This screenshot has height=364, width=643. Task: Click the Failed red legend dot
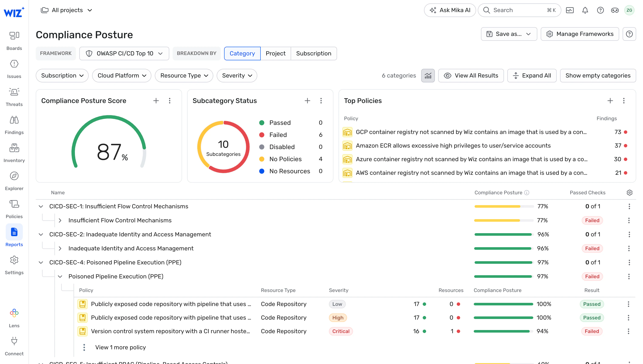point(262,135)
